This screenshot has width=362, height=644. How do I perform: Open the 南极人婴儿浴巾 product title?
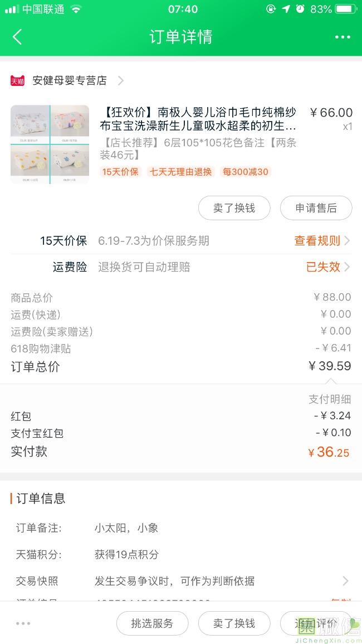[x=198, y=119]
